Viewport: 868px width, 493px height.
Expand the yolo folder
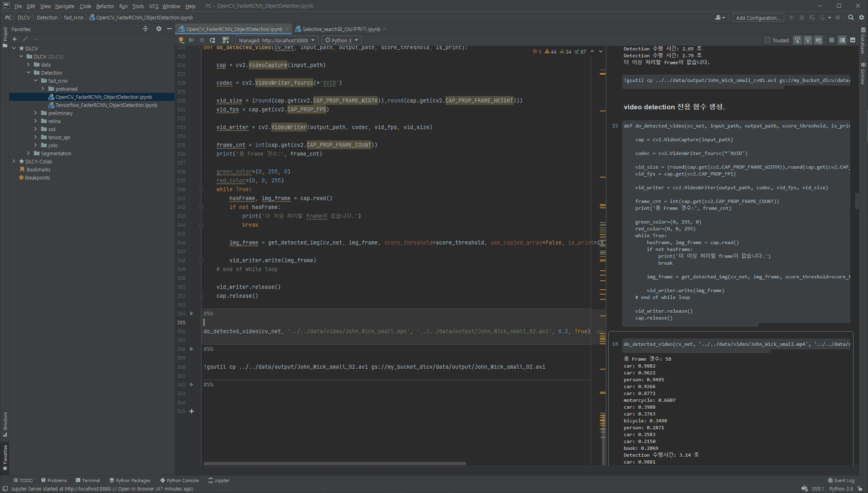(36, 145)
